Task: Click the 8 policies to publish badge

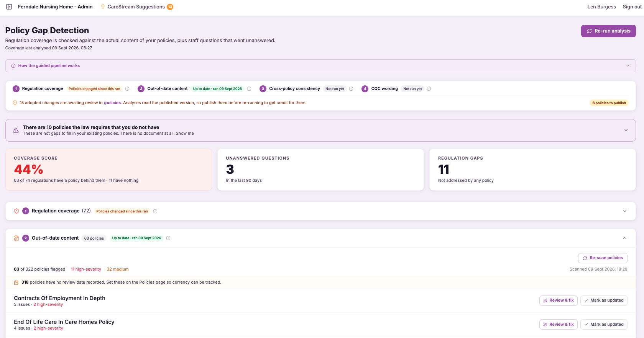Action: pos(609,103)
